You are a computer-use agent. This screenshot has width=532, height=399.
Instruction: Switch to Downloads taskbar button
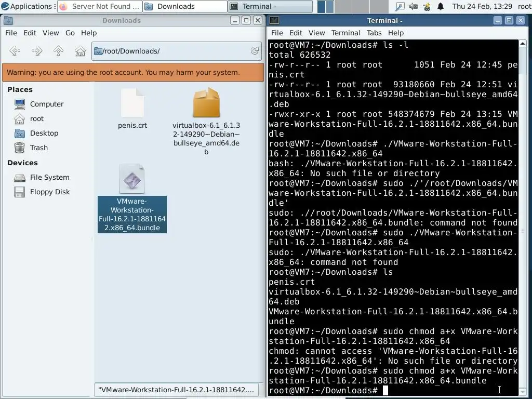pos(185,6)
